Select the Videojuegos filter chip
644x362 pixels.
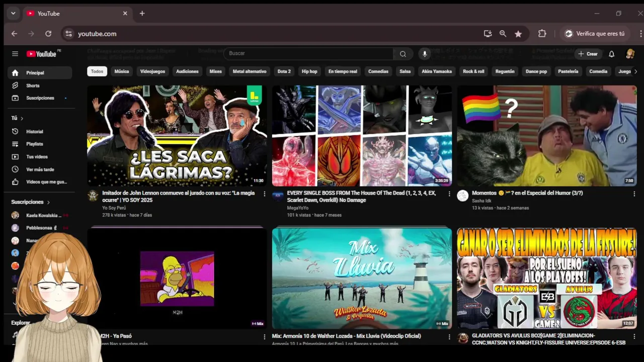pyautogui.click(x=152, y=71)
